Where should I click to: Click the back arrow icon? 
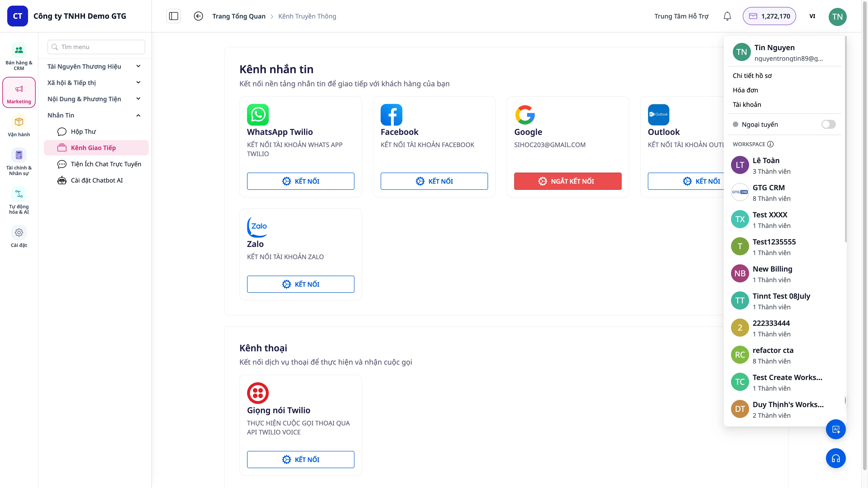pos(198,16)
